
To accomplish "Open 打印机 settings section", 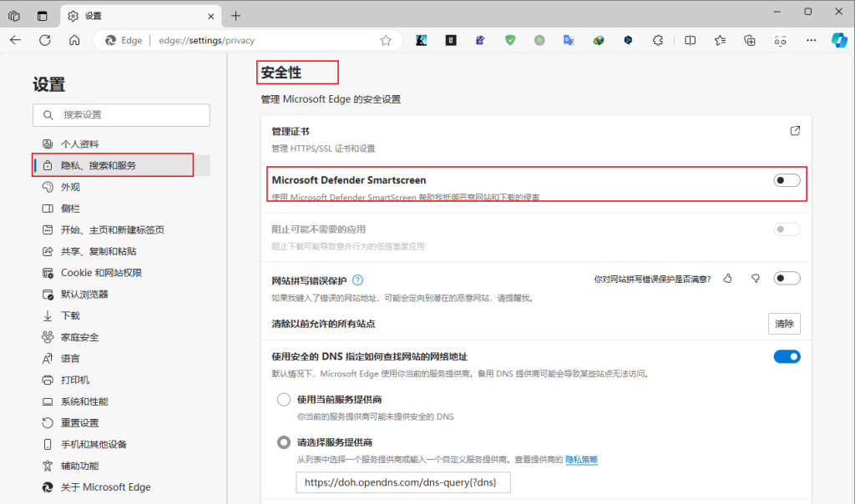I will [121, 380].
